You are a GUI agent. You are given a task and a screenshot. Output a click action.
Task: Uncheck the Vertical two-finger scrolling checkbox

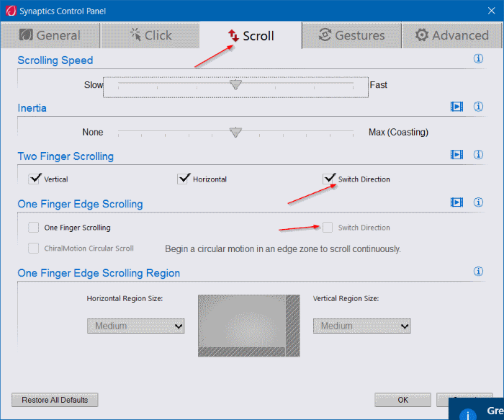[34, 179]
